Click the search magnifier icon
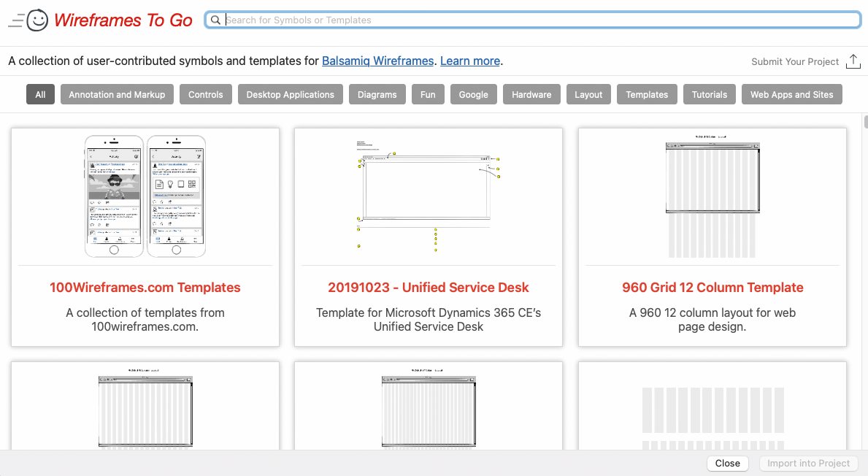868x476 pixels. tap(216, 20)
